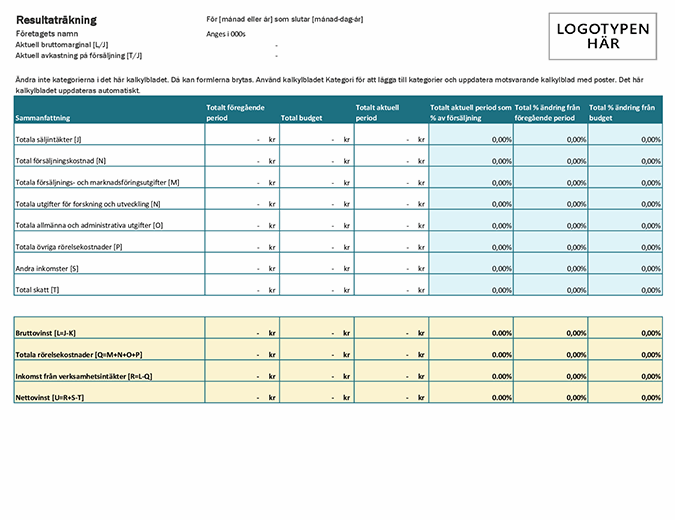Click the Totala försäljningskostnad row label
This screenshot has height=520, width=675.
pyautogui.click(x=61, y=161)
